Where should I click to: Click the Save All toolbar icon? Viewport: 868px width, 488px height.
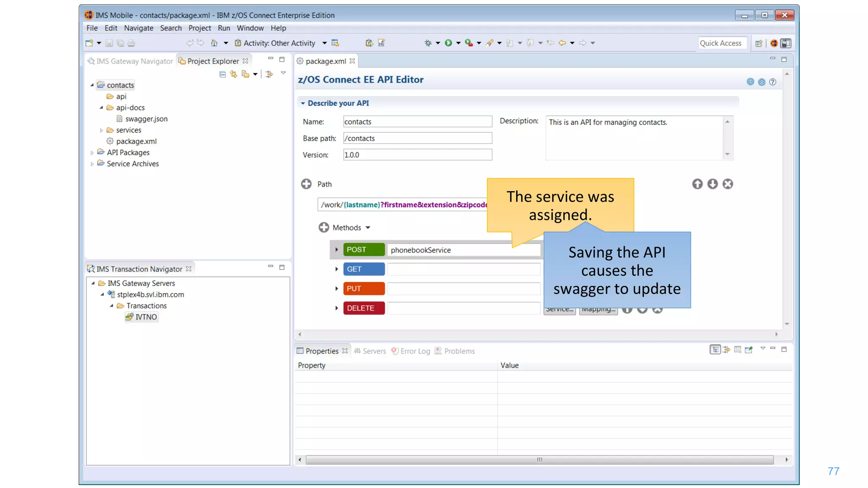click(x=120, y=43)
